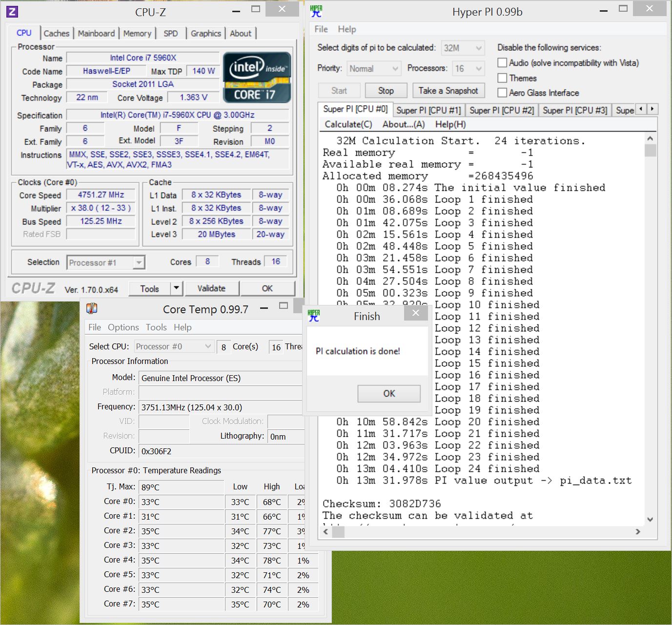This screenshot has height=625, width=672.
Task: Open the Options menu in Core Temp
Action: pos(123,327)
